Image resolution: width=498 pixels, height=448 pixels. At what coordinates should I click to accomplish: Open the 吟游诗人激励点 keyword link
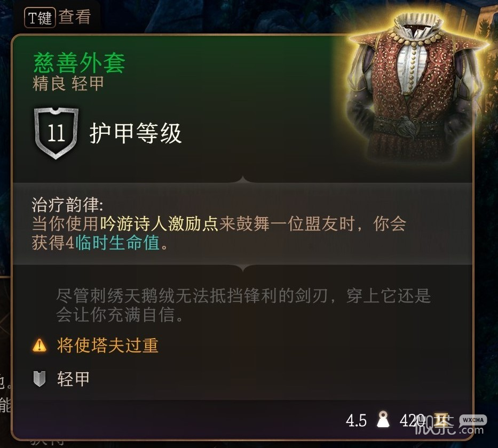pos(159,223)
